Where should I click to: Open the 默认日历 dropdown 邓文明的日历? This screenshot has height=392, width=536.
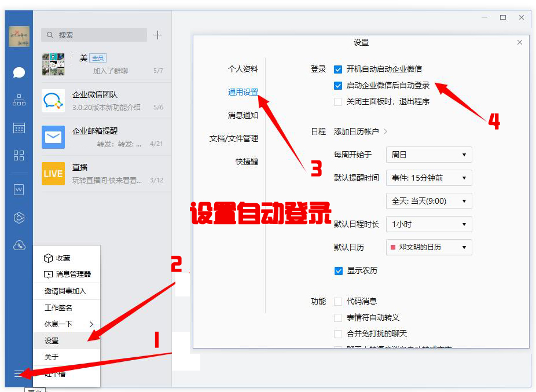[429, 247]
